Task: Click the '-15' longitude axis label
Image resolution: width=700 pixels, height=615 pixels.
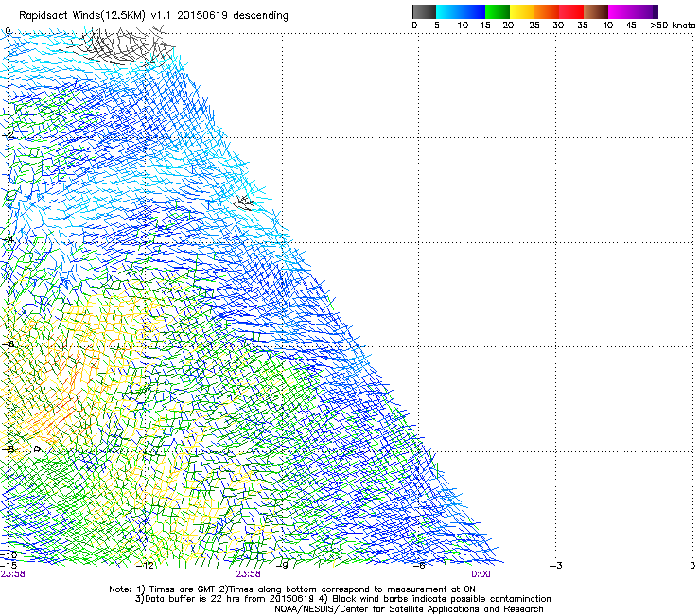Action: click(x=9, y=565)
